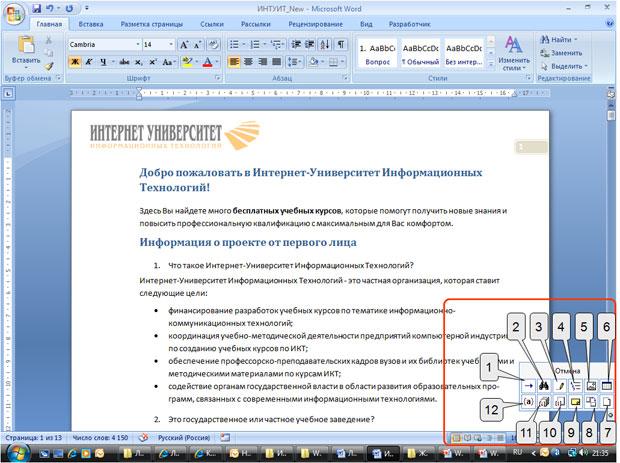The image size is (620, 463).
Task: Click the RU language tray indicator
Action: (518, 452)
